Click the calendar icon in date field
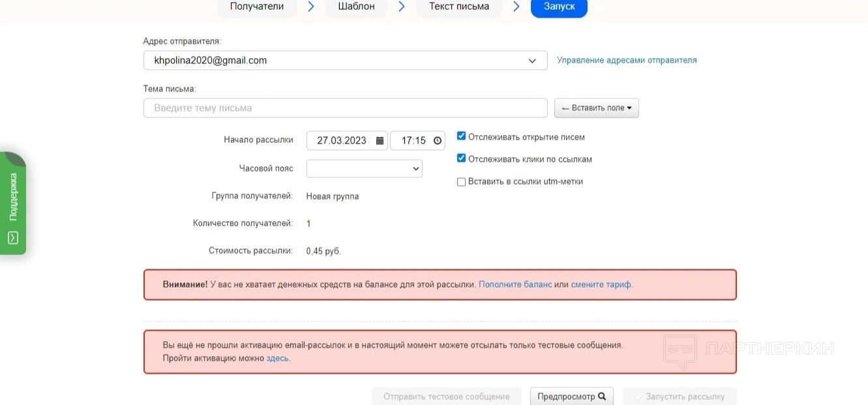Screen dimensions: 868x405 [x=380, y=140]
